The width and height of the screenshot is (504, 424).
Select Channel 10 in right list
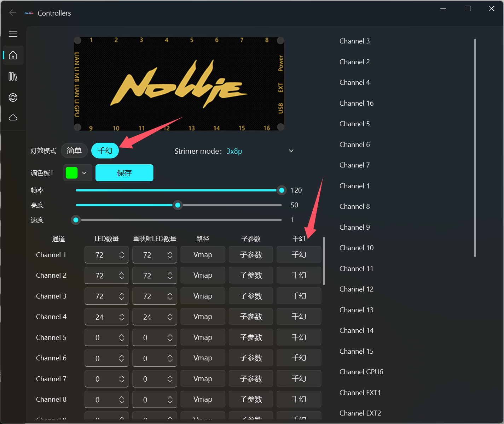[x=357, y=248]
